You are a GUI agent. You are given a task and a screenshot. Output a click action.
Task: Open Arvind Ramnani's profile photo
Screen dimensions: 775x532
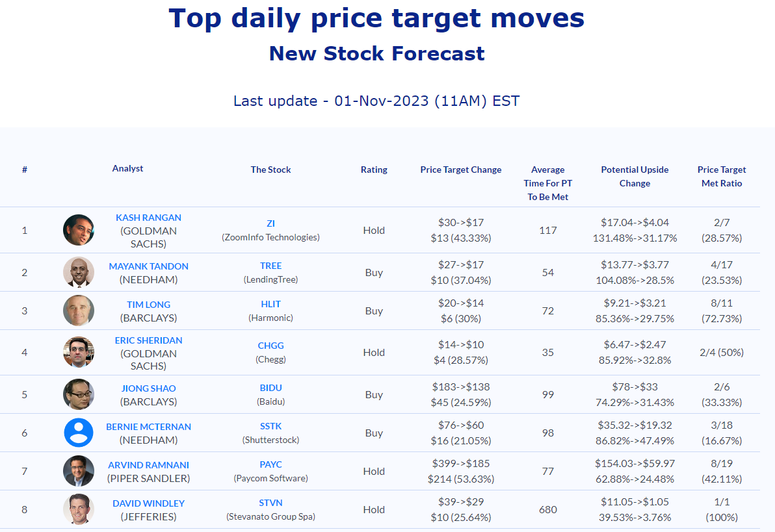pyautogui.click(x=79, y=471)
